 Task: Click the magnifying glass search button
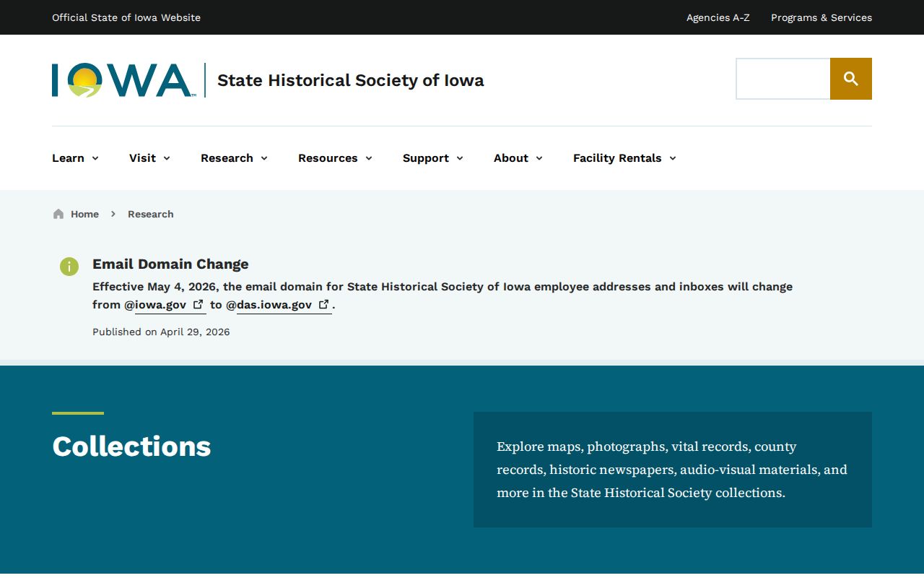pos(851,79)
